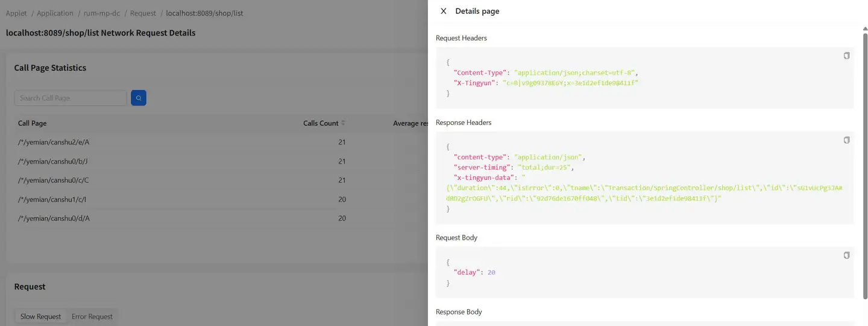Screen dimensions: 868x326
Task: Open the /*/yemian/canshu0/c/C call page row
Action: (53, 181)
